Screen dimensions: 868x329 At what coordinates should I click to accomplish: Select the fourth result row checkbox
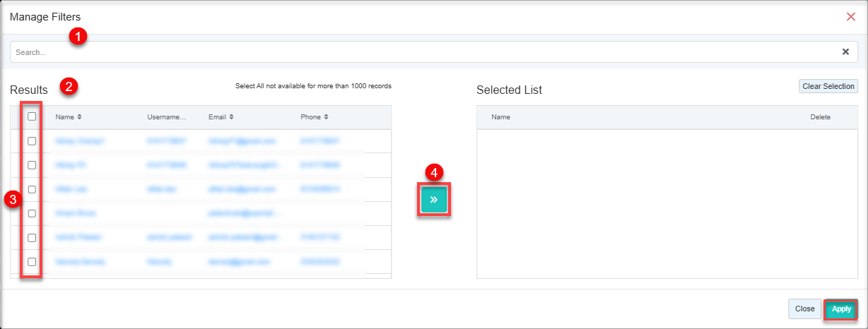(x=32, y=213)
